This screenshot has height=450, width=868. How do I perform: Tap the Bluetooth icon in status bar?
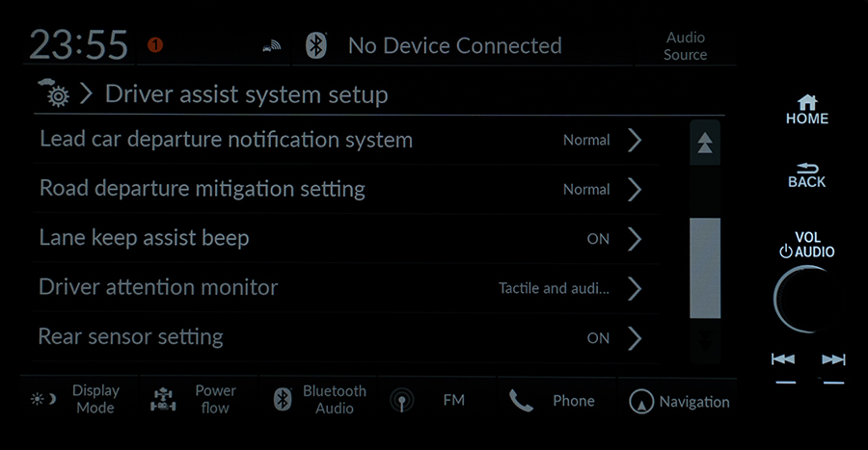tap(316, 45)
